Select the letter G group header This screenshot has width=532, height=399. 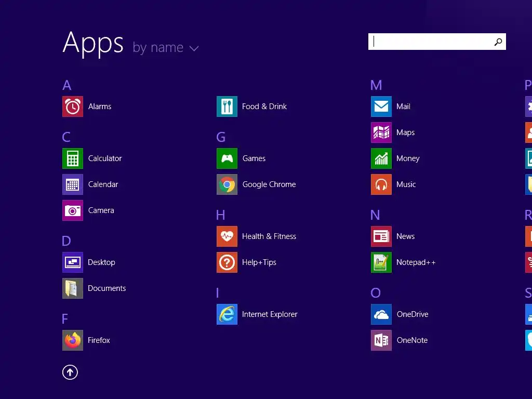(x=221, y=137)
